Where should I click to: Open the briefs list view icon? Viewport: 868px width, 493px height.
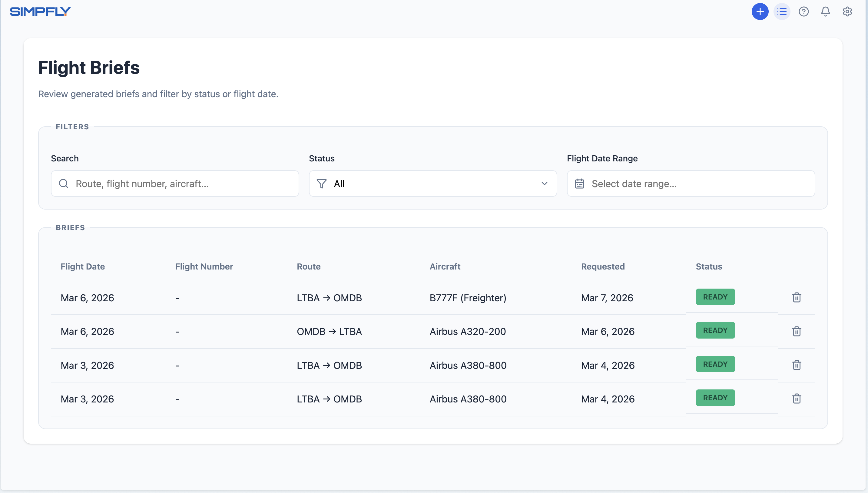782,12
